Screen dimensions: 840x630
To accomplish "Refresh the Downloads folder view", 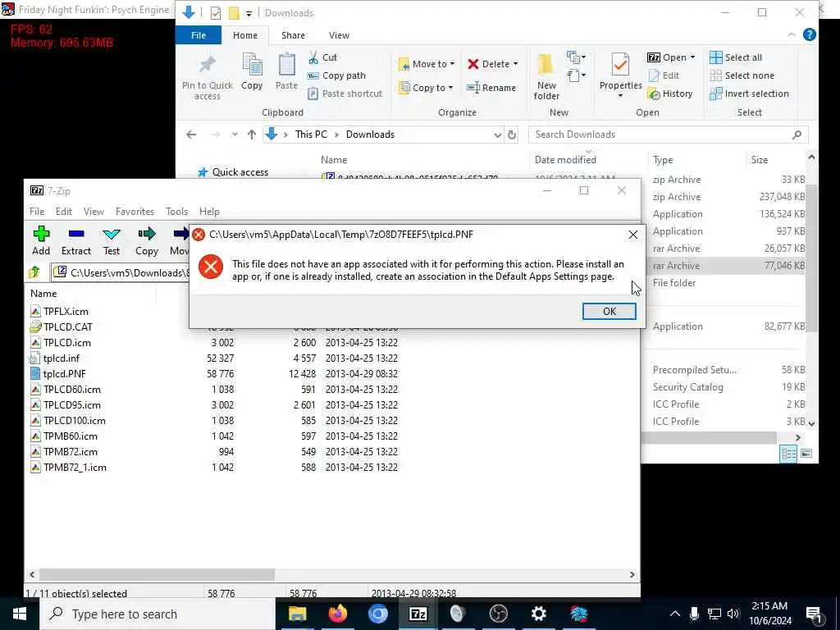I will 512,135.
